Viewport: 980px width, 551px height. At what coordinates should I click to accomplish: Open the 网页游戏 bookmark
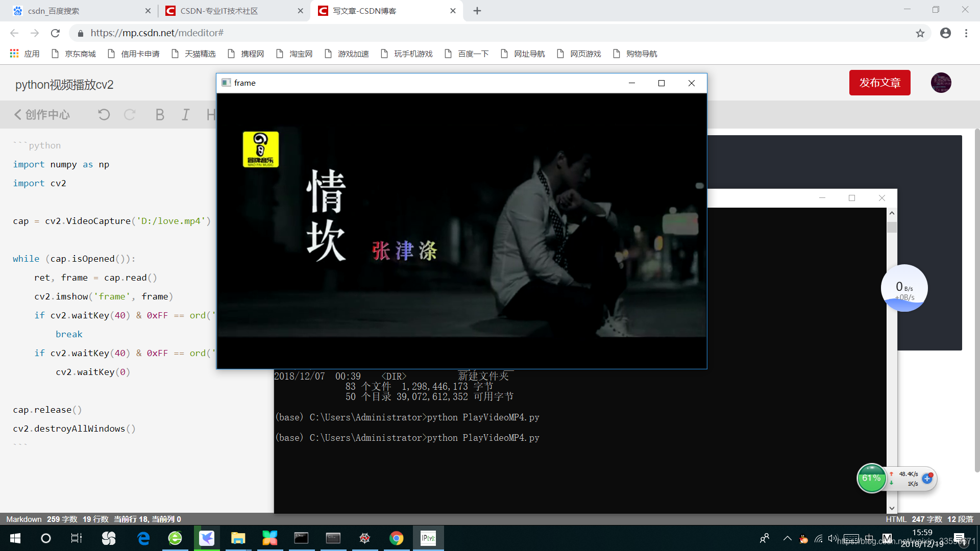tap(579, 54)
